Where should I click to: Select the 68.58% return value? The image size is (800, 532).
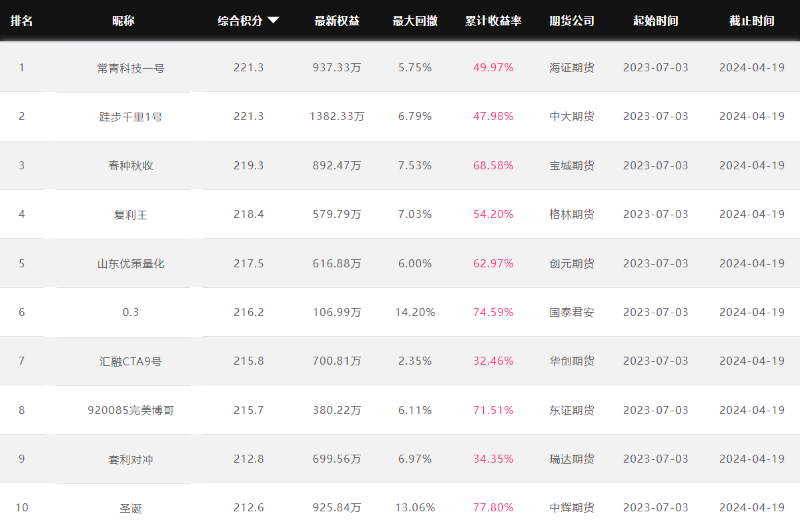point(493,165)
